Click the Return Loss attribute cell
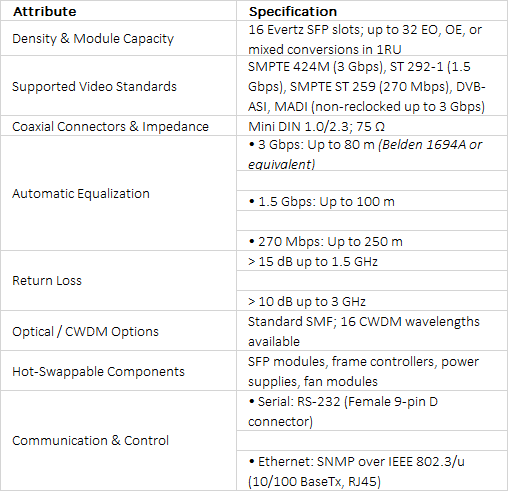Screen dimensions: 508x491 coord(118,281)
